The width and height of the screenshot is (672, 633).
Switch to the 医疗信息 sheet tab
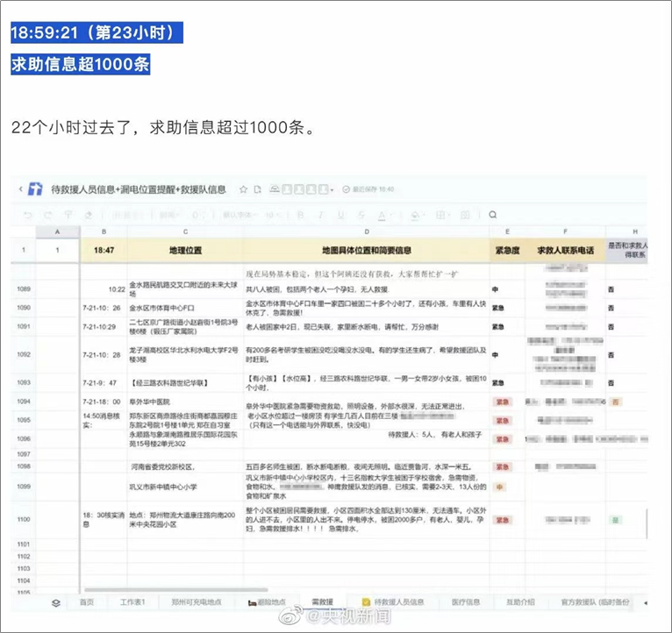pyautogui.click(x=466, y=602)
